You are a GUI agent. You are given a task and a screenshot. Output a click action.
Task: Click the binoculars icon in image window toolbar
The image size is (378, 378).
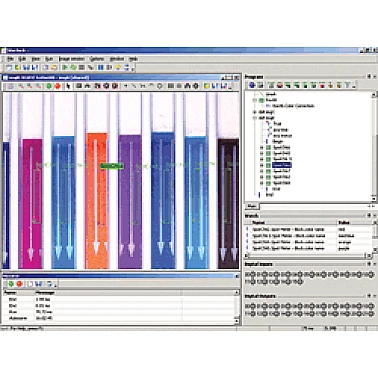187,86
